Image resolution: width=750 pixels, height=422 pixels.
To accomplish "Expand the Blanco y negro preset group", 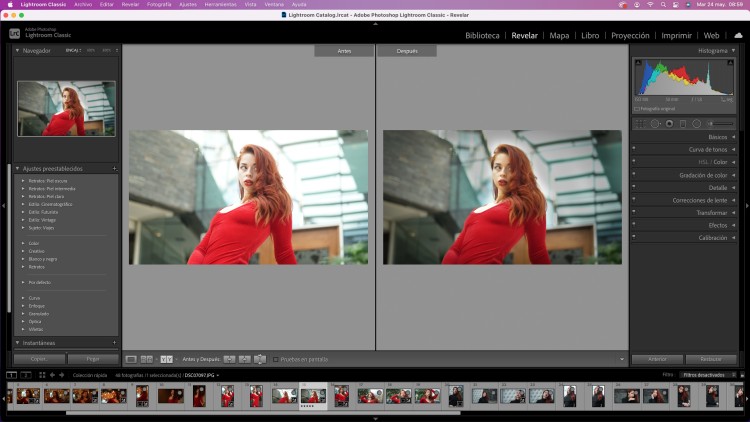I will pyautogui.click(x=23, y=259).
